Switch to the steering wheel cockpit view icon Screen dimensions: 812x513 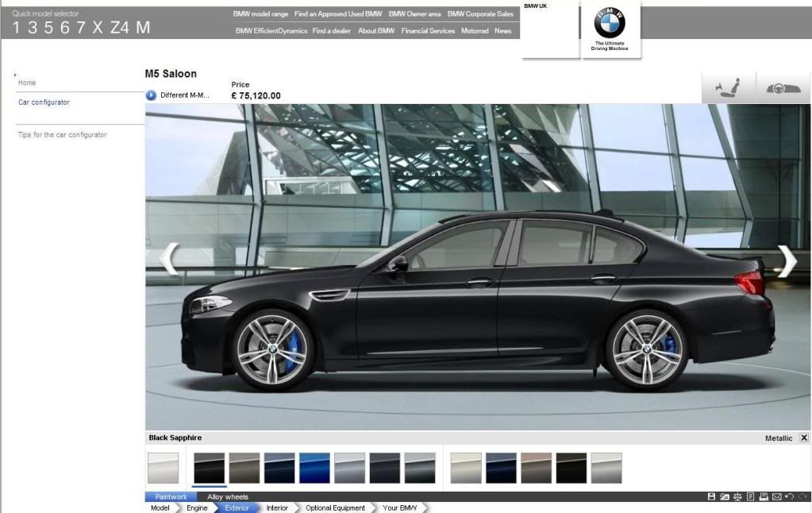coord(783,87)
